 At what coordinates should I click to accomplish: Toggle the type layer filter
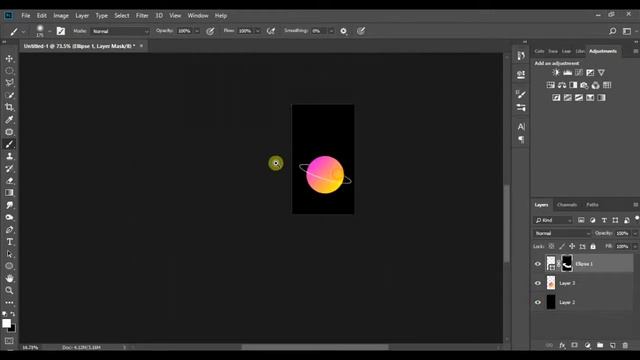click(x=604, y=220)
